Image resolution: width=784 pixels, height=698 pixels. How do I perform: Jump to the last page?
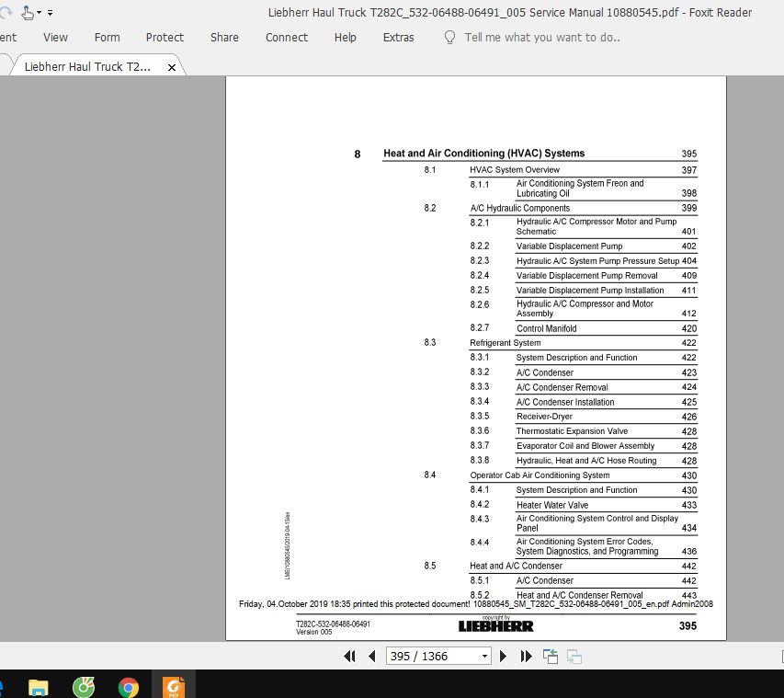click(526, 656)
